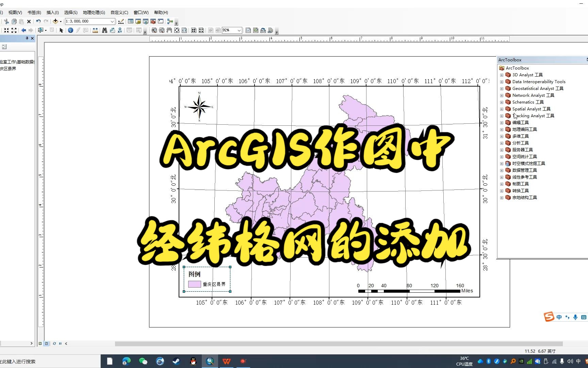Screen dimensions: 588x368
Task: Open the 窗口(W) menu
Action: 141,12
